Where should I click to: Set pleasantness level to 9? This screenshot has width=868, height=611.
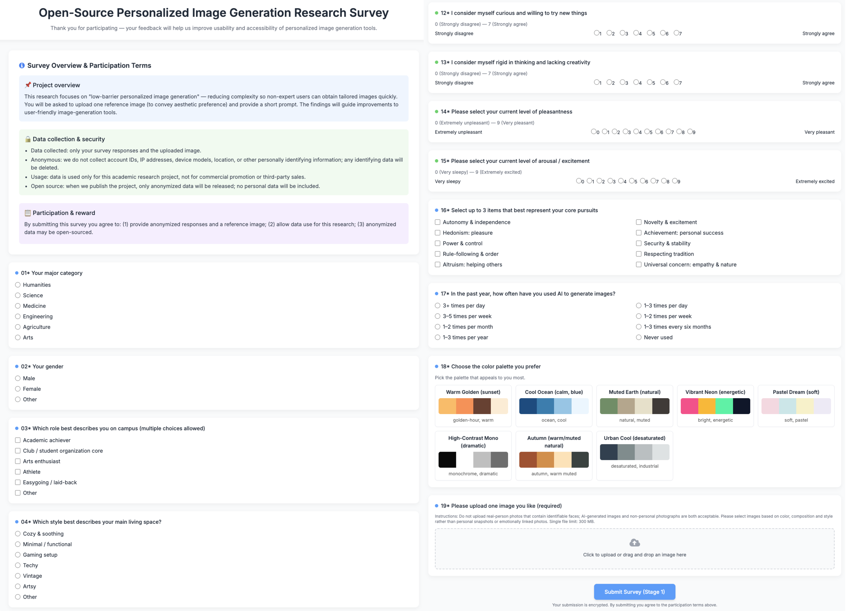coord(690,132)
